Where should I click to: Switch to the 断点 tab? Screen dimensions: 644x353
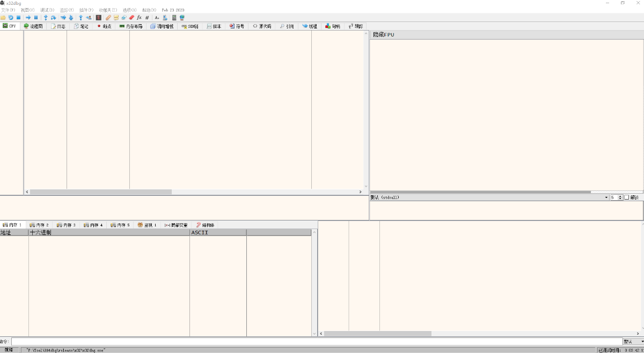pyautogui.click(x=104, y=26)
